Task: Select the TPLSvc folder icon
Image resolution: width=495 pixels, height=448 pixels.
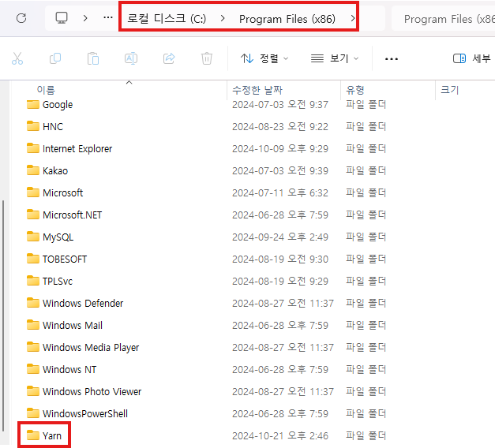Action: pos(33,281)
